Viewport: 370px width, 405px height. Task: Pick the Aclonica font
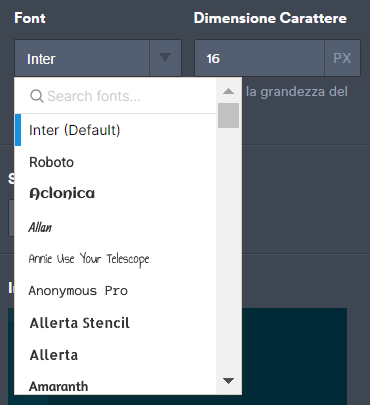[115, 193]
